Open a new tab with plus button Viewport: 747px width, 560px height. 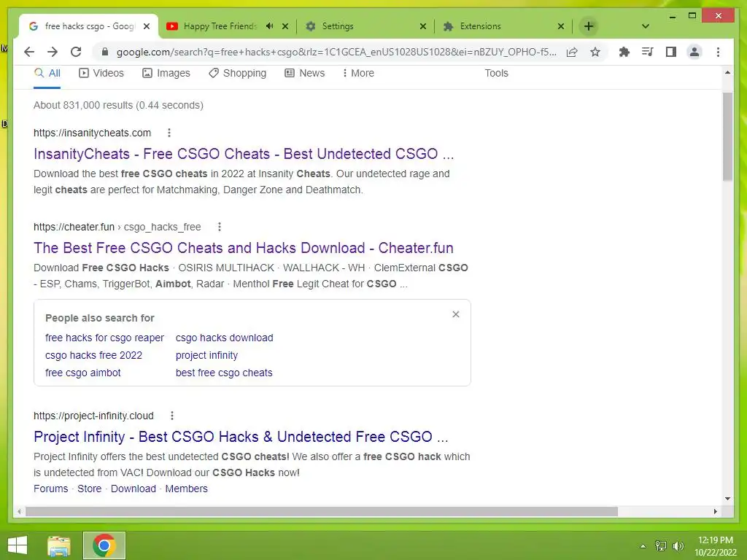pyautogui.click(x=589, y=26)
